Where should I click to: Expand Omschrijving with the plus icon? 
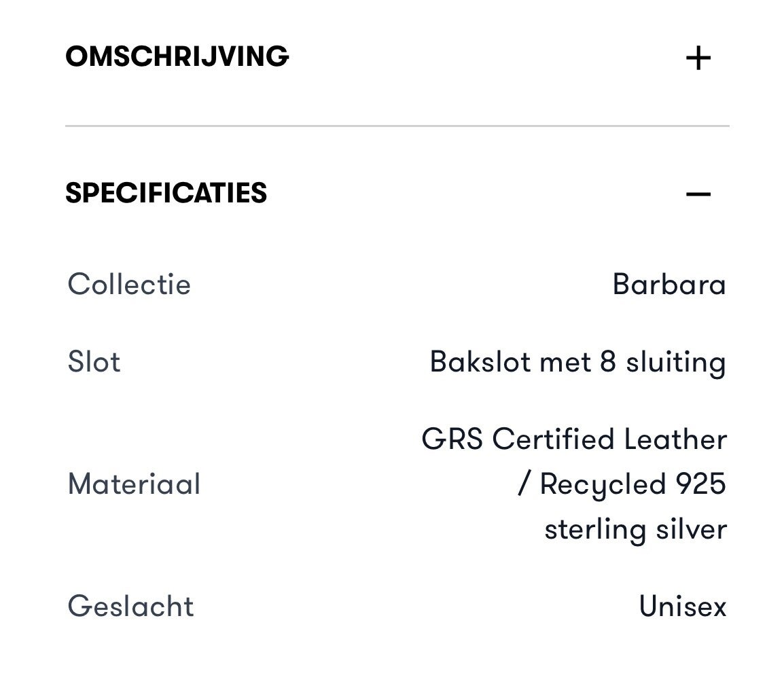(x=698, y=58)
